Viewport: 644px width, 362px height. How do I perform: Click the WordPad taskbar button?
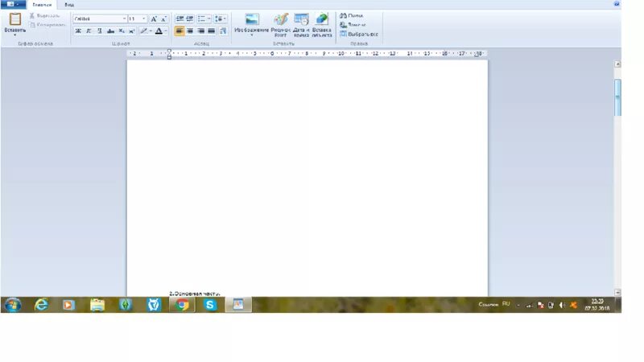238,305
